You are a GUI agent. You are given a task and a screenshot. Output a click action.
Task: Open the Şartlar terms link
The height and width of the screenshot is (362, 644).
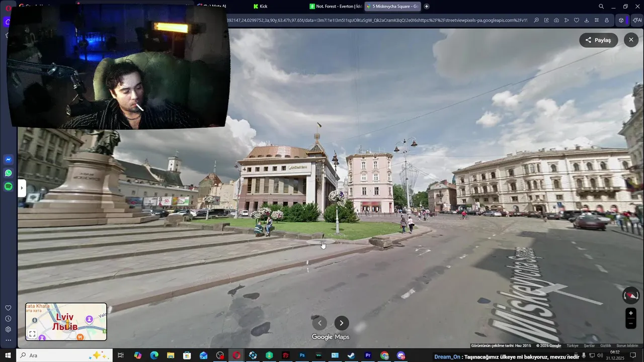(589, 346)
